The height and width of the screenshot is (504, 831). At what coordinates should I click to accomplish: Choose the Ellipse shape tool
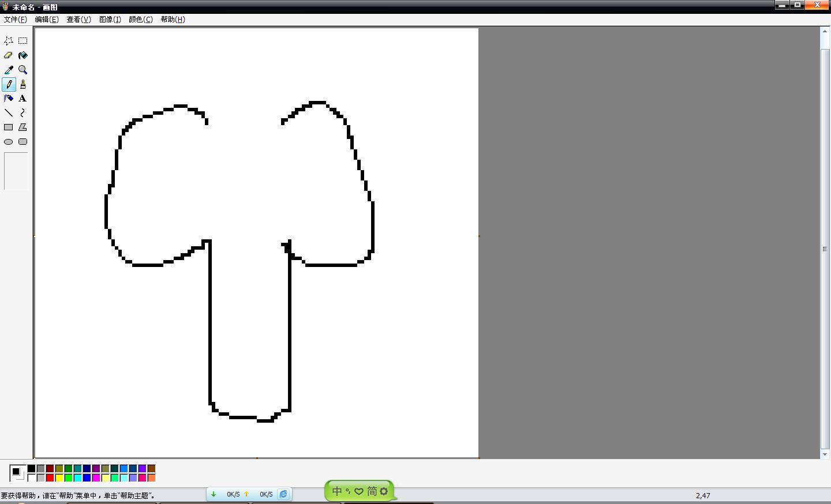9,142
